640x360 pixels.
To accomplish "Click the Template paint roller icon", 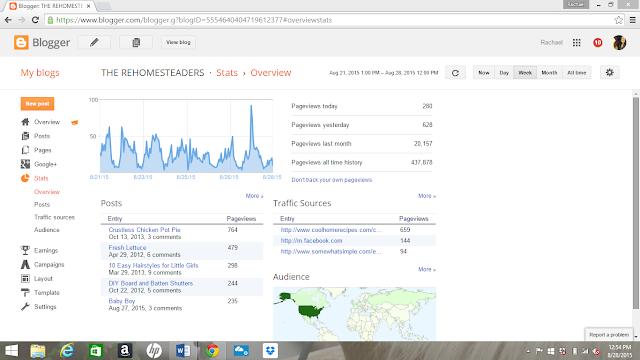I will (25, 292).
